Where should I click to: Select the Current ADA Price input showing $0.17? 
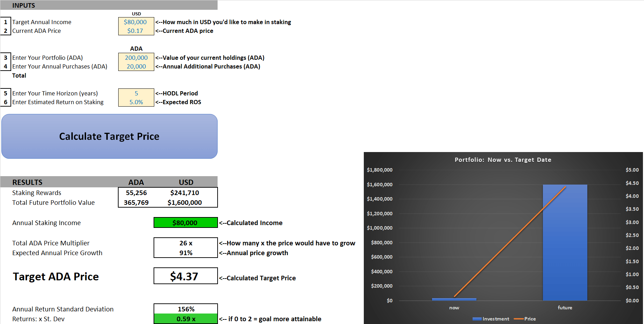pos(136,31)
